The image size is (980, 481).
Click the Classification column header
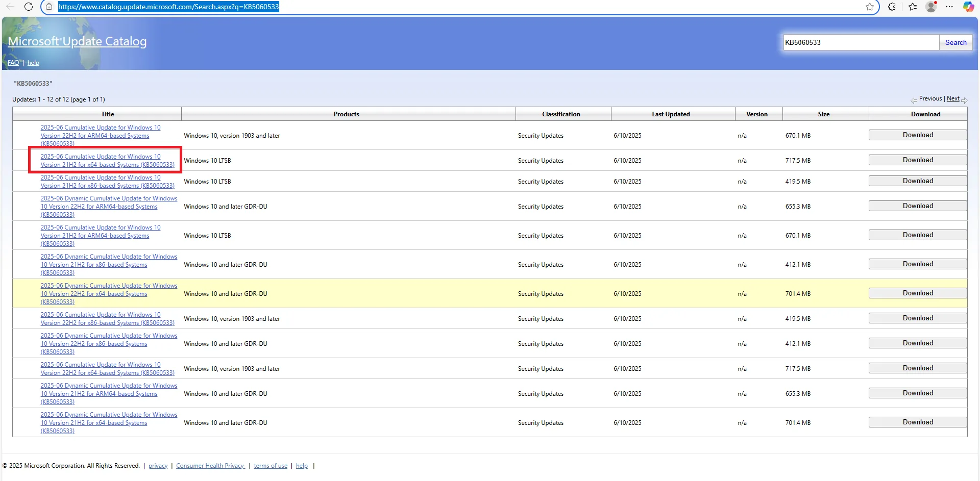[561, 114]
